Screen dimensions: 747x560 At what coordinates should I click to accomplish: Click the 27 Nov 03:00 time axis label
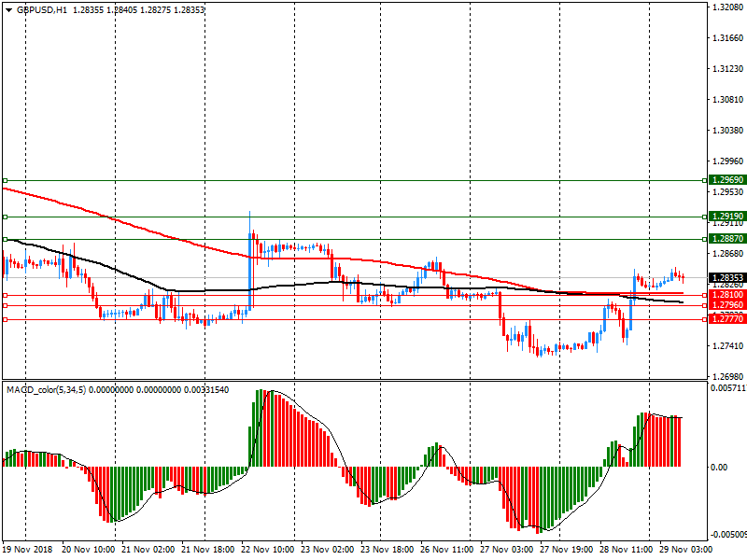click(507, 551)
